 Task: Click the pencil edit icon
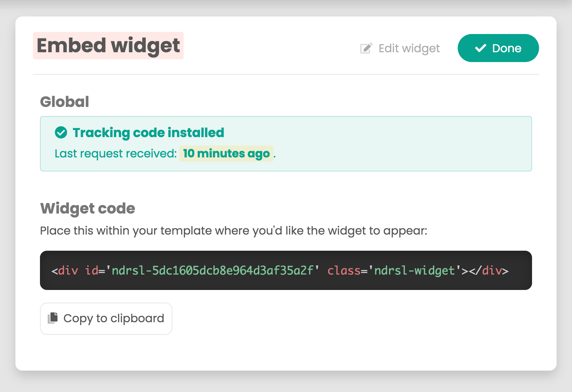point(366,48)
